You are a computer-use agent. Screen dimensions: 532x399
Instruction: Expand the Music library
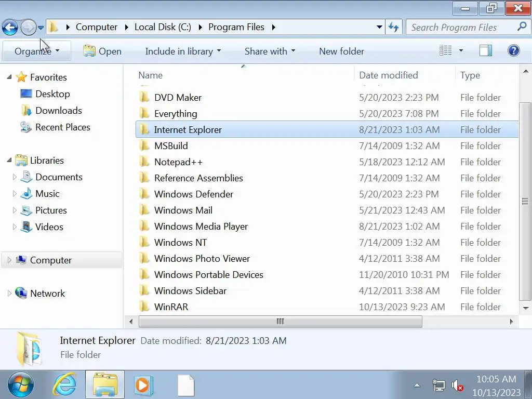pyautogui.click(x=14, y=193)
